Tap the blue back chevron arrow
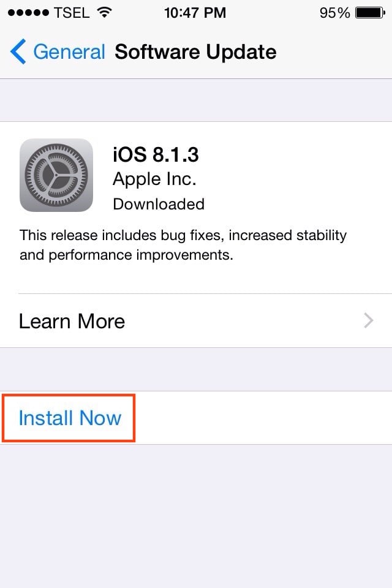Viewport: 392px width, 588px height. click(18, 51)
